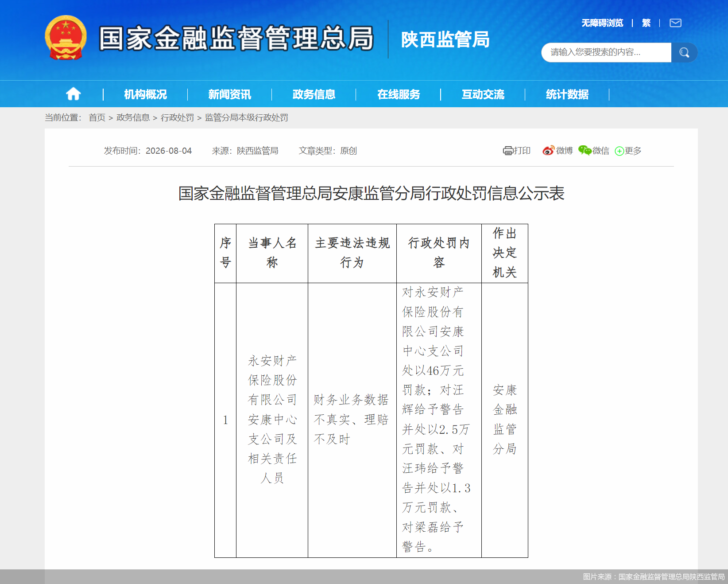The image size is (728, 584).
Task: Click the article title 行政处罚信息公示表
Action: pos(371,193)
